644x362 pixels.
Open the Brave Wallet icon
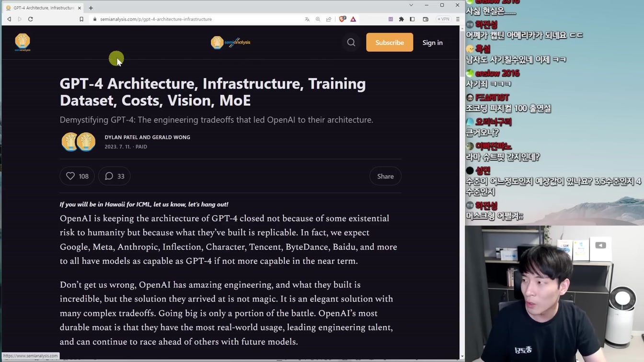tap(425, 19)
